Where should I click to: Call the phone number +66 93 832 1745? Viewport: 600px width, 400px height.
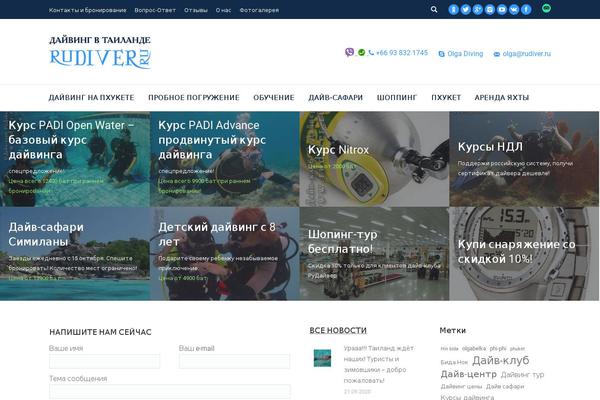click(x=402, y=53)
